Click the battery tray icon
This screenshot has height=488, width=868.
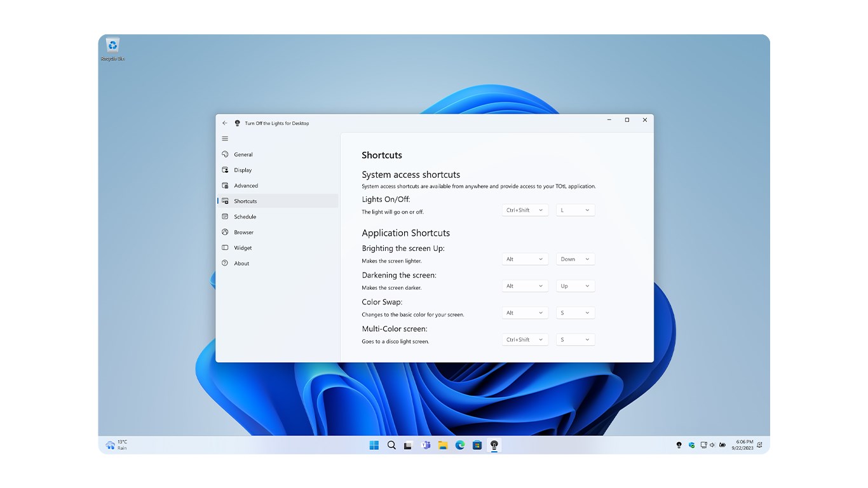point(722,445)
